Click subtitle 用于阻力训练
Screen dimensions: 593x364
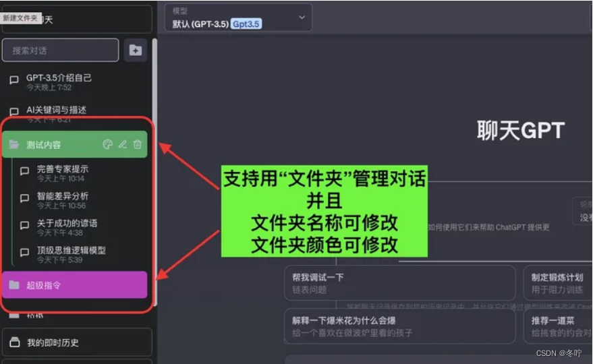[x=557, y=290]
